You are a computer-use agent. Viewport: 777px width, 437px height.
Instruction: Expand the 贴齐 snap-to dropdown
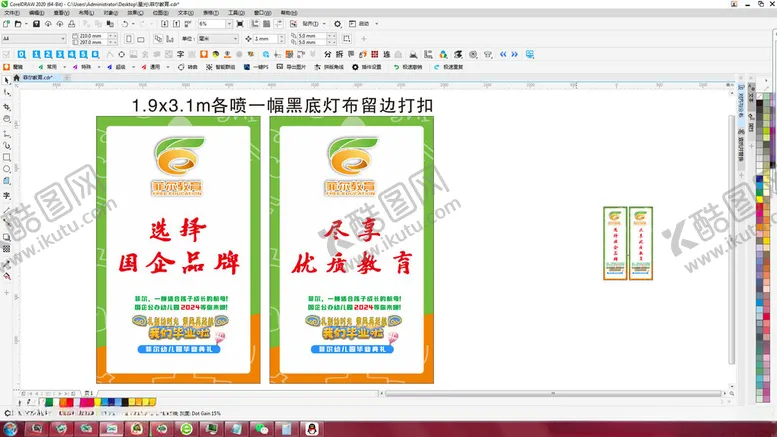[325, 23]
